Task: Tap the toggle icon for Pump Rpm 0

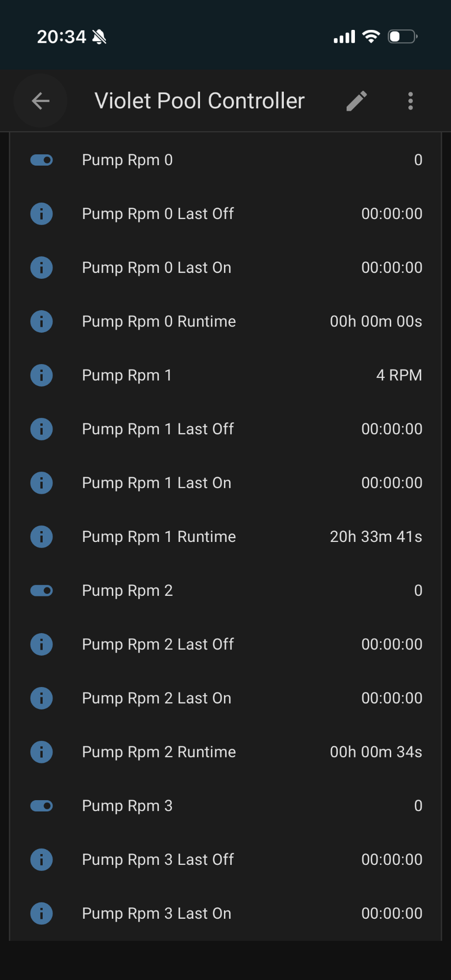Action: click(42, 160)
